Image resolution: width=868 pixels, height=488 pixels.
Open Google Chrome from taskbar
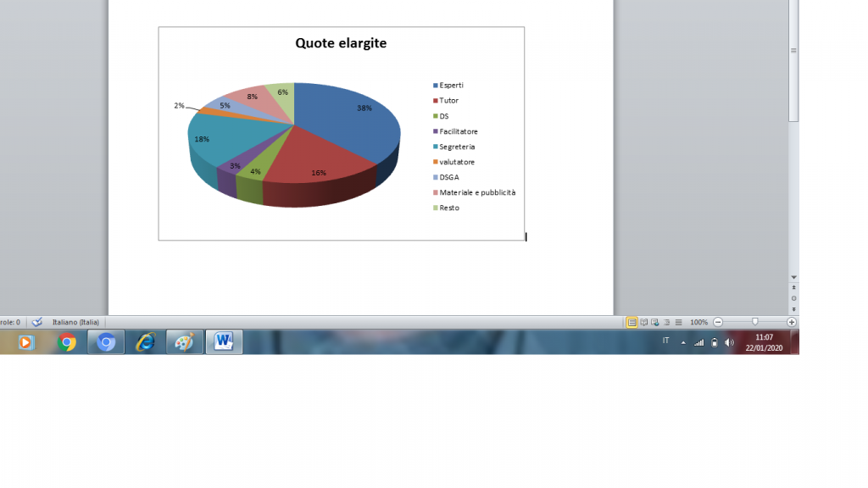tap(66, 342)
